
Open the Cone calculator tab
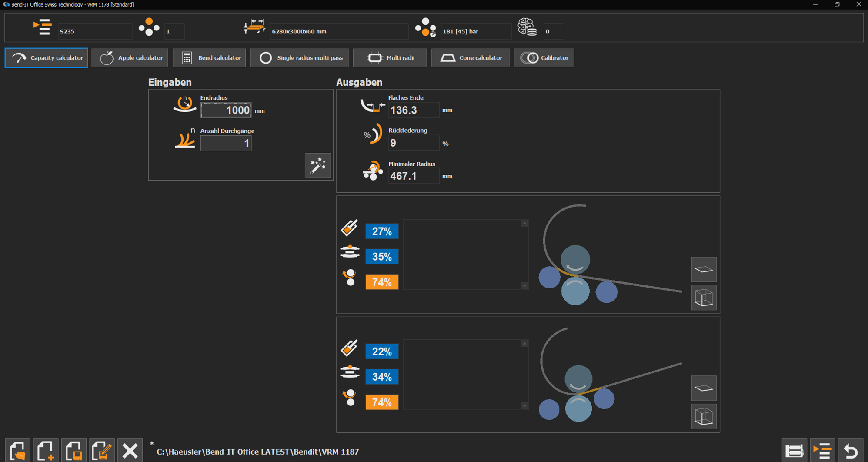click(470, 58)
